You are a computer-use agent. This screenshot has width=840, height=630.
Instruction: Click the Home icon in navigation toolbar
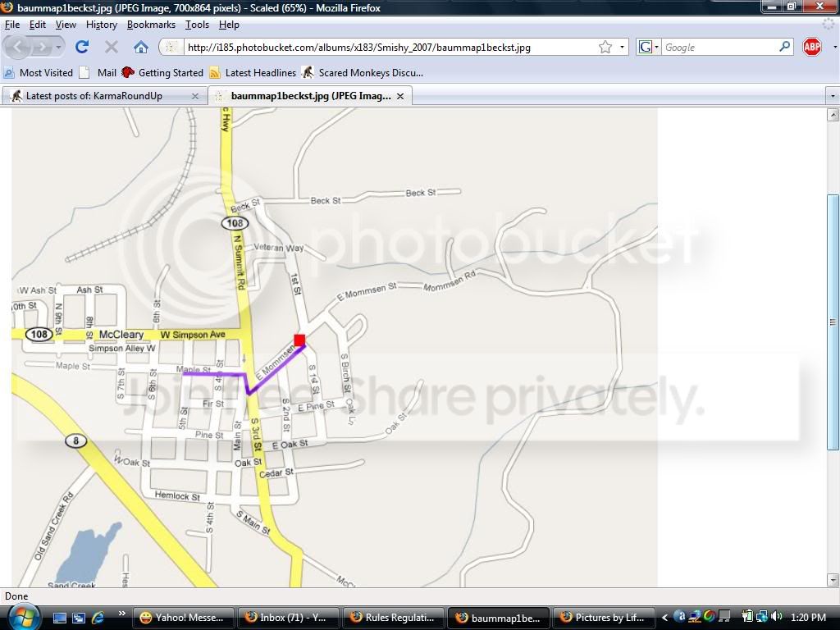click(141, 47)
